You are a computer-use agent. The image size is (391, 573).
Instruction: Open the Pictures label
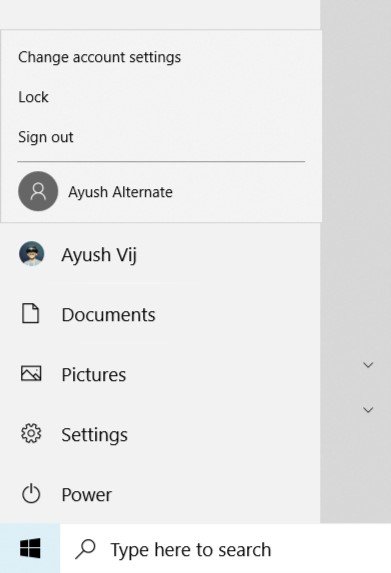(94, 375)
